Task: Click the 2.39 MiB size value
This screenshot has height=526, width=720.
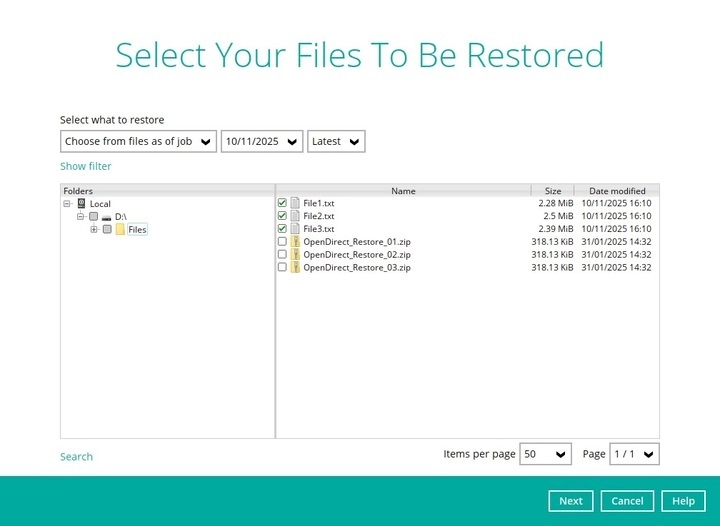Action: (556, 229)
